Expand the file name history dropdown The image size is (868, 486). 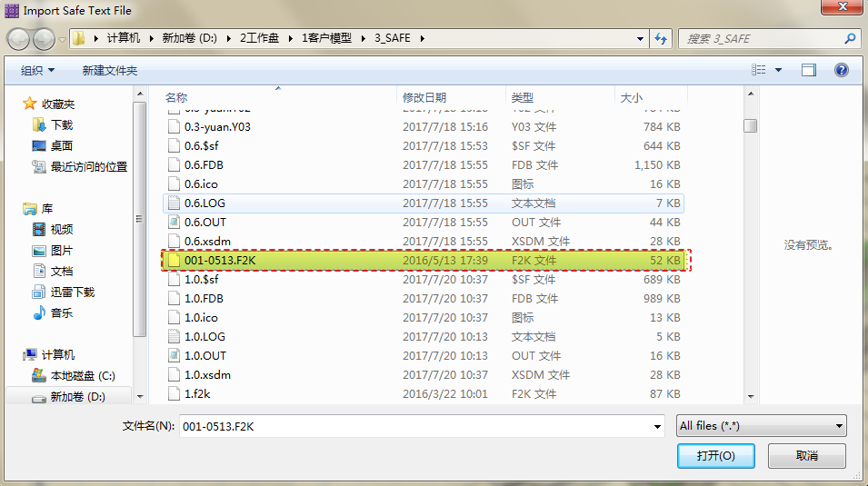coord(657,426)
